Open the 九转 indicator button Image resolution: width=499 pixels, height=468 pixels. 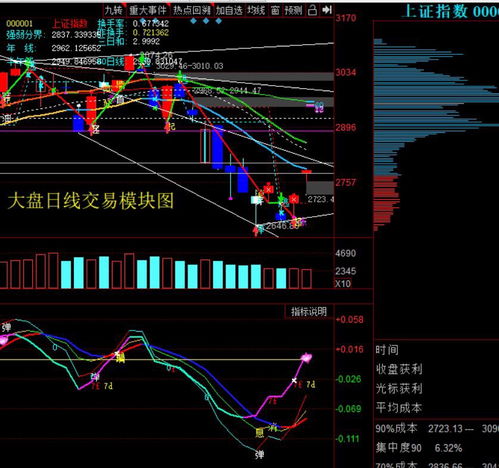(x=114, y=10)
